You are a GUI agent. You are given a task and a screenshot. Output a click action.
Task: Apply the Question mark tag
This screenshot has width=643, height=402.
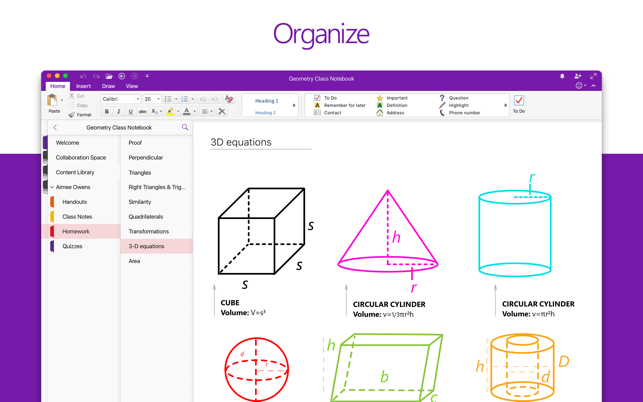point(454,98)
